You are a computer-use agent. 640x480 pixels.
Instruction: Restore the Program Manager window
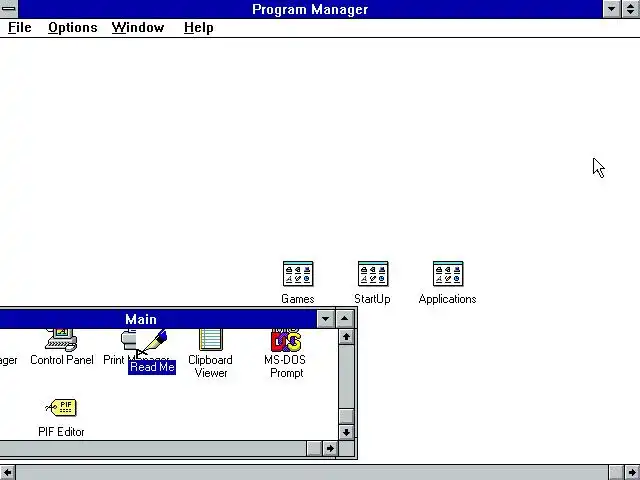(631, 9)
